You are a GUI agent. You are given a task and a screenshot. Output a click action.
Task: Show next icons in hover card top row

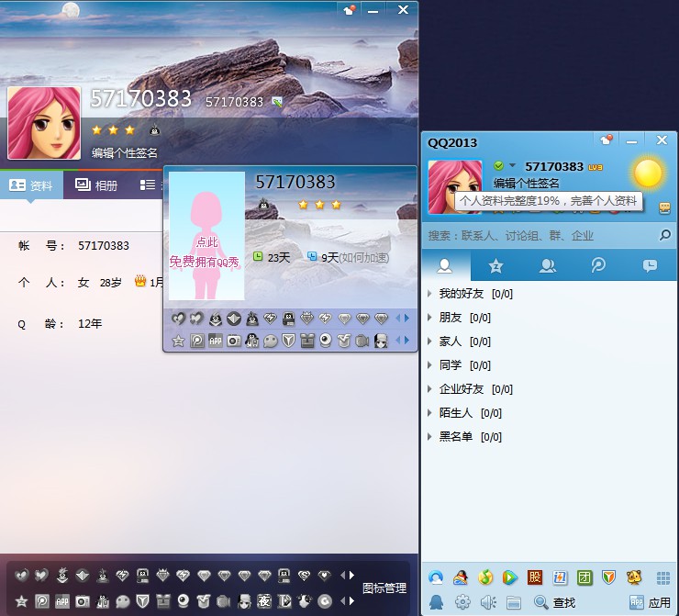(x=406, y=319)
